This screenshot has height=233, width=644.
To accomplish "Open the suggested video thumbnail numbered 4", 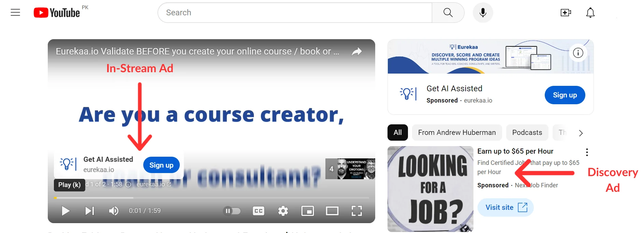I will tap(350, 169).
